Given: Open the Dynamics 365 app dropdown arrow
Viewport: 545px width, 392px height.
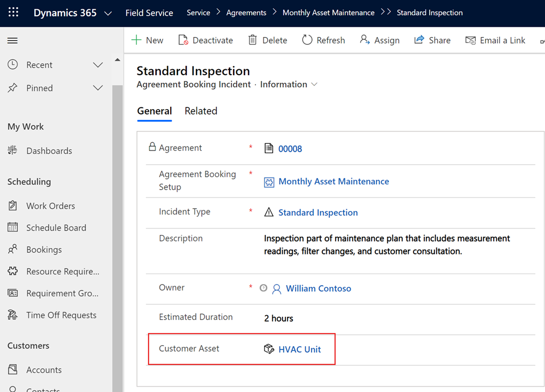Looking at the screenshot, I should click(108, 13).
